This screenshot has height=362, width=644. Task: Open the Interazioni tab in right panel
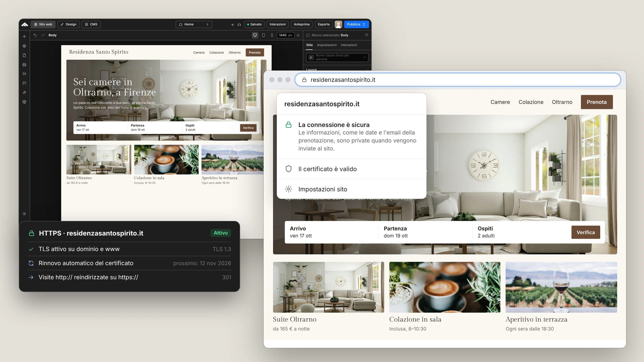[349, 45]
